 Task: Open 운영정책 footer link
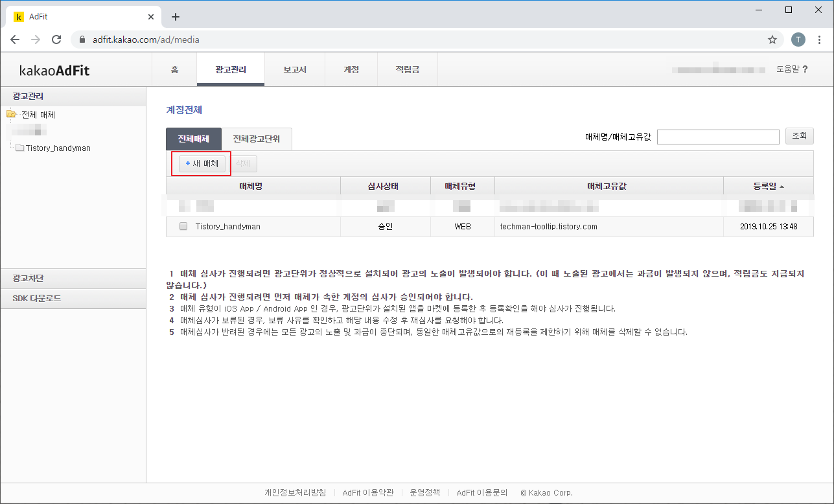425,492
